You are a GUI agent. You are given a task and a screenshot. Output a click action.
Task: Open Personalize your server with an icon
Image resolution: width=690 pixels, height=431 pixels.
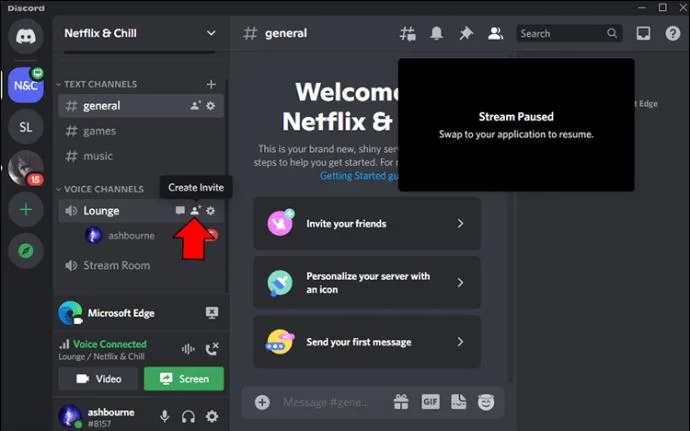[367, 283]
